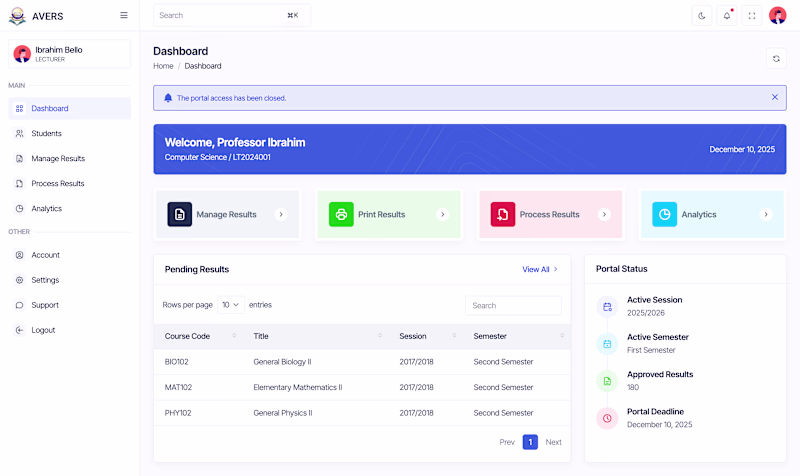The image size is (800, 476).
Task: Click red Process Results card icon
Action: pos(503,214)
